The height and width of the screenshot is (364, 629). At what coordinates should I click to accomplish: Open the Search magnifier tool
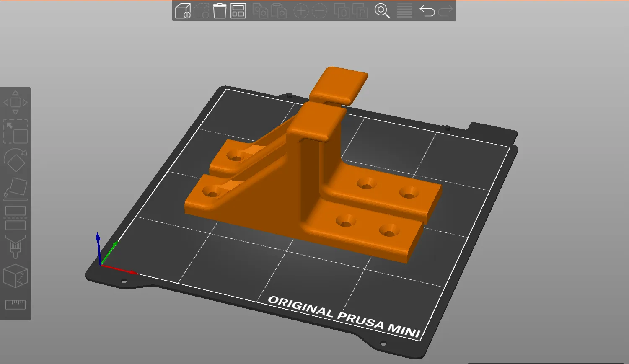382,11
